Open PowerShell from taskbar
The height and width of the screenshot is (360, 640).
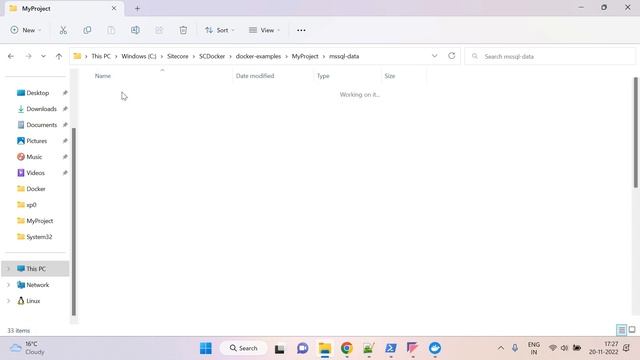click(391, 348)
